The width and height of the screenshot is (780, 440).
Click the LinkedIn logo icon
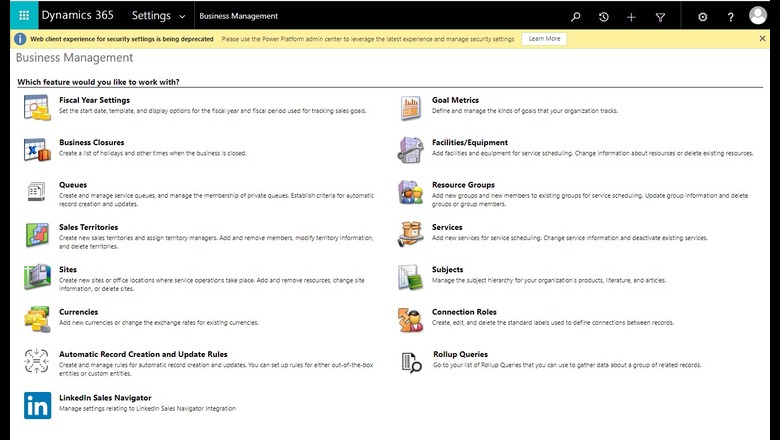click(37, 405)
